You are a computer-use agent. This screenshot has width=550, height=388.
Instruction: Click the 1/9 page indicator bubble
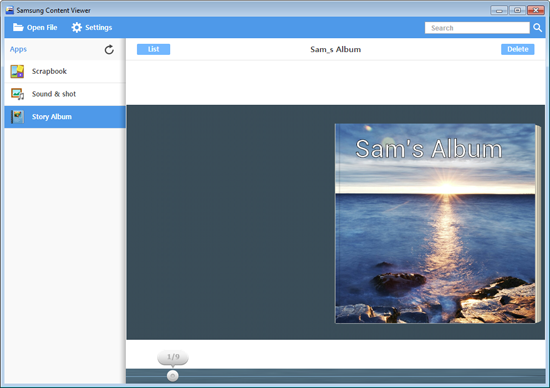tap(173, 357)
